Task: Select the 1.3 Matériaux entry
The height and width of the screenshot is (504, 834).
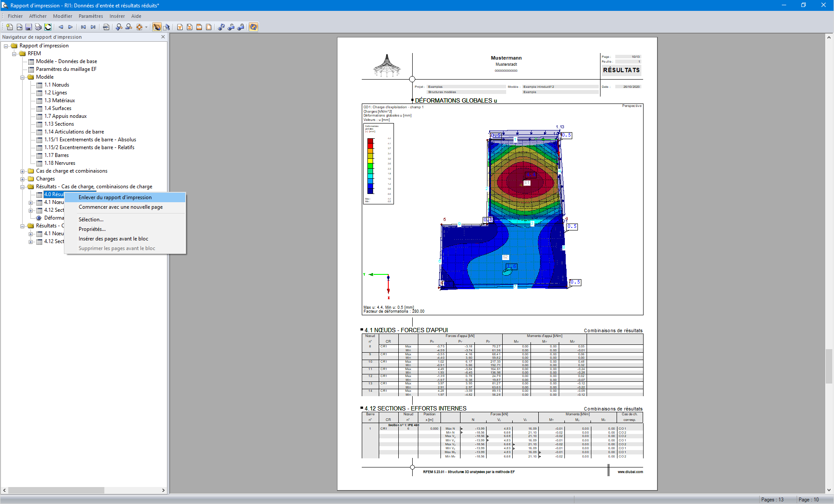Action: click(60, 100)
